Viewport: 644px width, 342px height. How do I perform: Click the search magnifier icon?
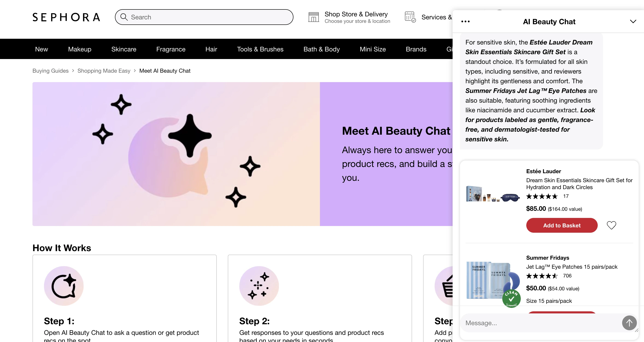[x=124, y=17]
